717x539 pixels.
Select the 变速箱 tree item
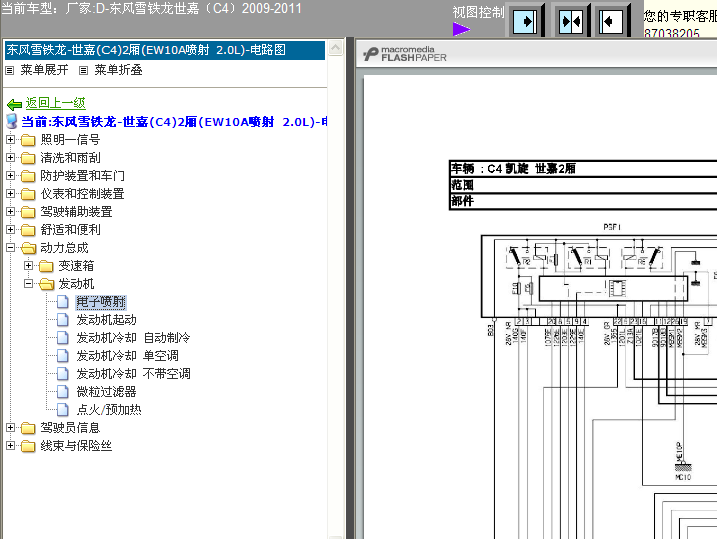tap(76, 266)
